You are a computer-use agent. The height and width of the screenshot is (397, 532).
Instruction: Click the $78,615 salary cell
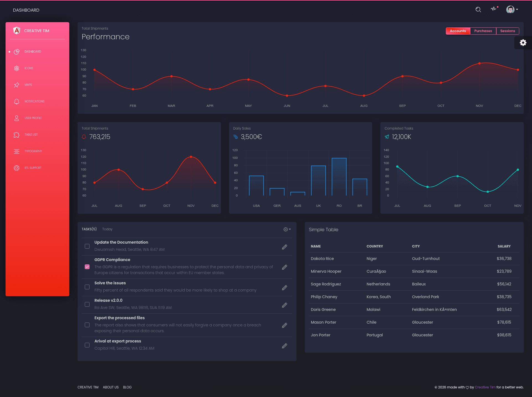pyautogui.click(x=504, y=322)
